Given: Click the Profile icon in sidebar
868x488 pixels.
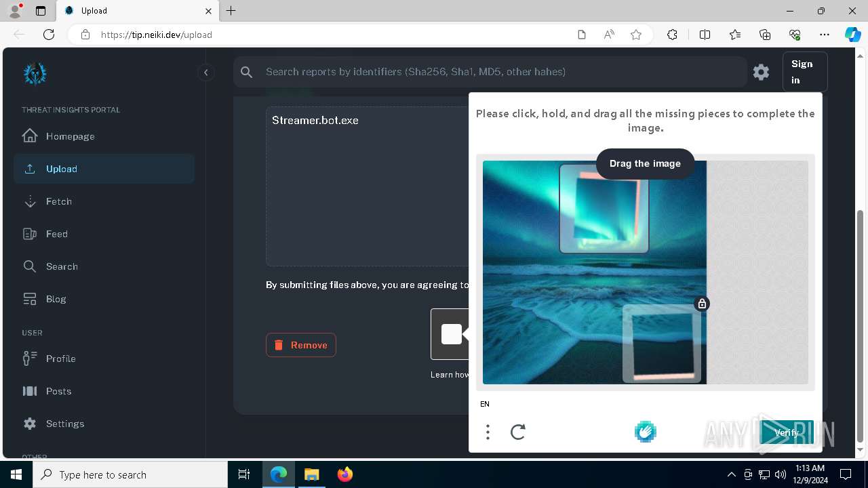Looking at the screenshot, I should click(x=30, y=359).
